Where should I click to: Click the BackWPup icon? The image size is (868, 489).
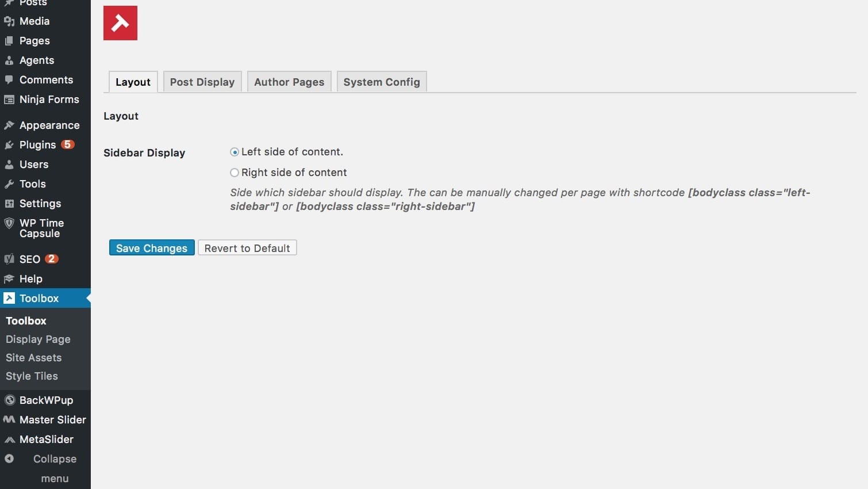click(9, 400)
